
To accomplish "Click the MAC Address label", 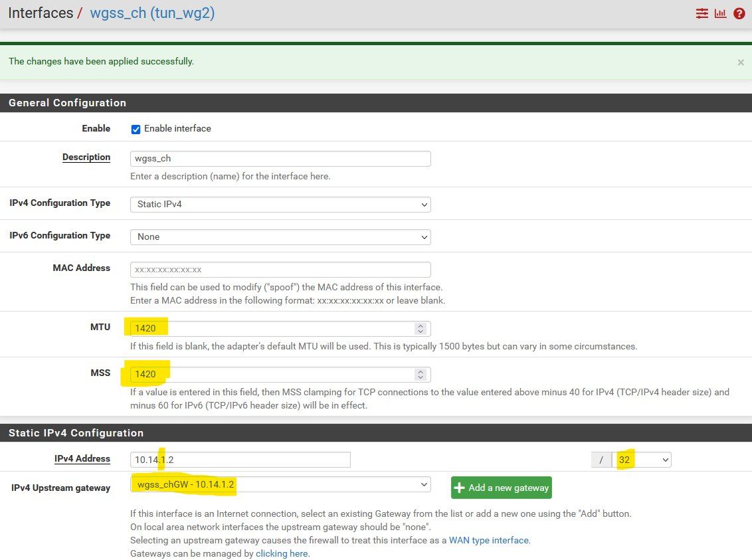I will click(82, 268).
